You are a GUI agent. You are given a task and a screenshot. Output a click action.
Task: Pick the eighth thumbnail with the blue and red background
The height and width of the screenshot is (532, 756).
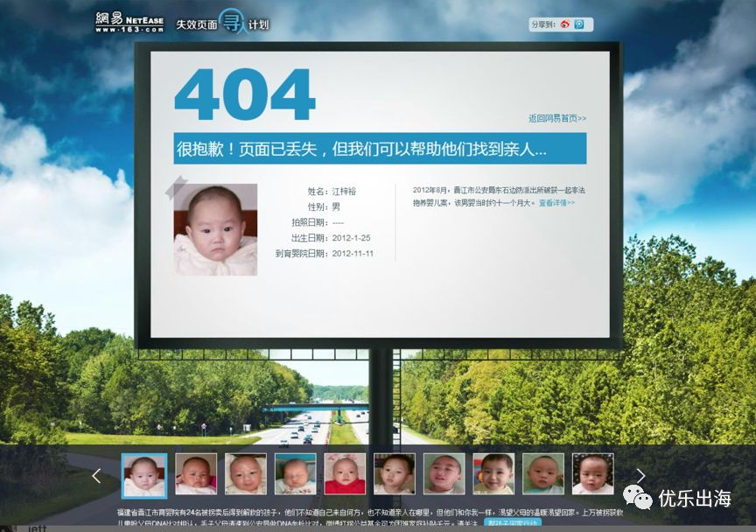(x=493, y=474)
